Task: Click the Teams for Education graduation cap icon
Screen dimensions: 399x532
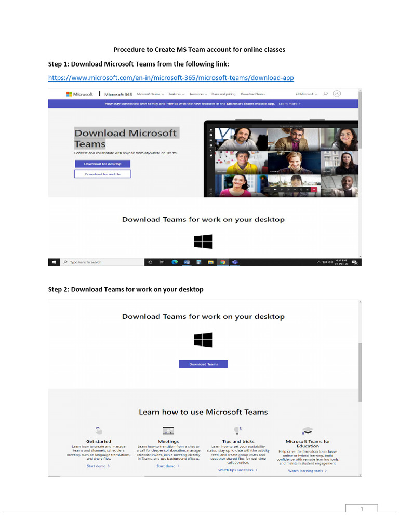Action: 308,431
